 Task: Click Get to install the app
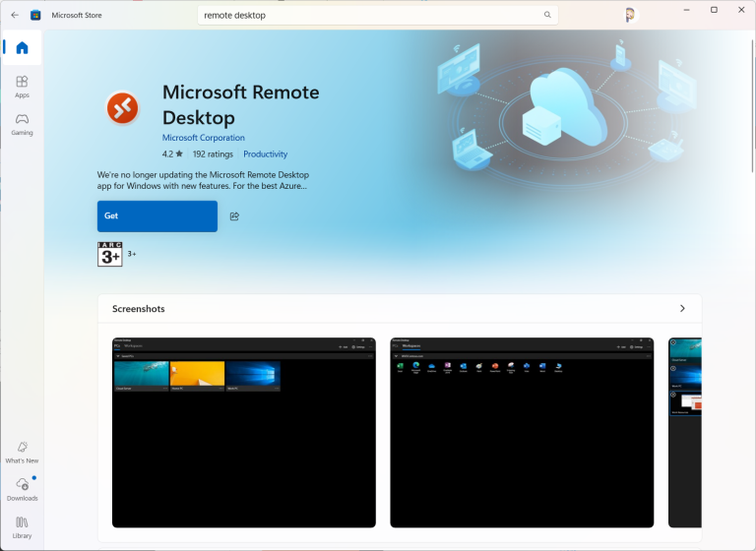[157, 215]
